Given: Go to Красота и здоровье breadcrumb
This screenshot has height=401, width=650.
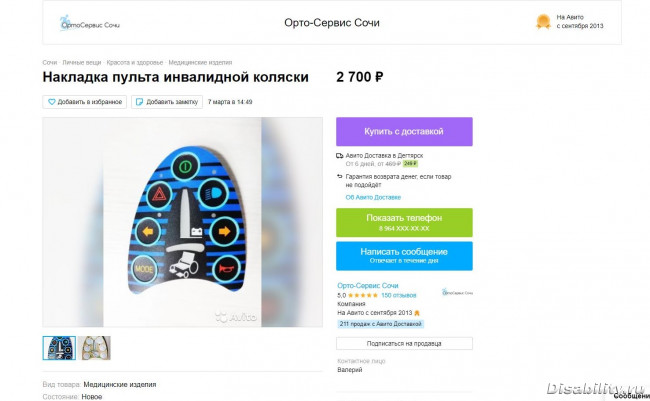Looking at the screenshot, I should (x=135, y=63).
